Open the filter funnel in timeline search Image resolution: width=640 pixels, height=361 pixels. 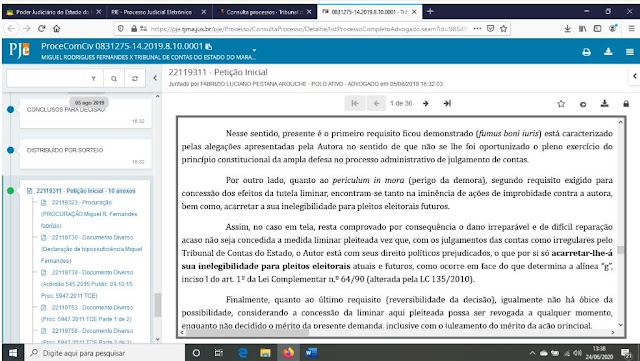[93, 78]
